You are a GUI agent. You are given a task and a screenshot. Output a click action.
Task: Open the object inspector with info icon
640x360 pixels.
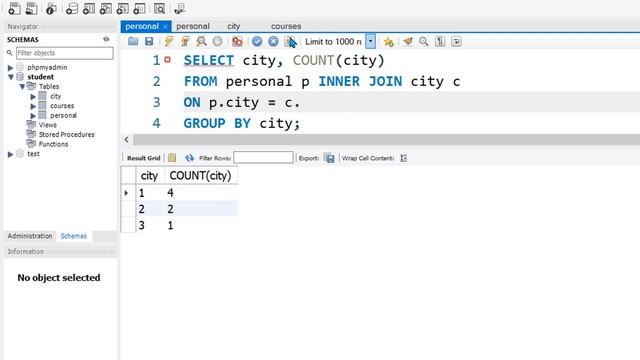tap(51, 9)
